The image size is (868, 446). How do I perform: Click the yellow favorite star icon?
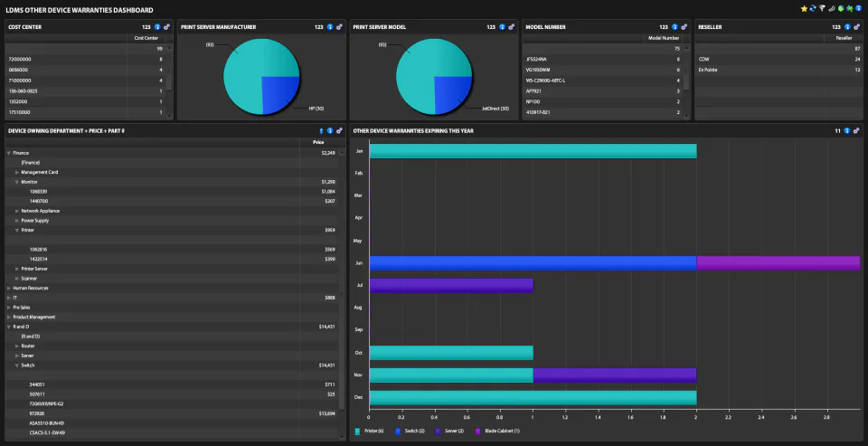click(805, 9)
